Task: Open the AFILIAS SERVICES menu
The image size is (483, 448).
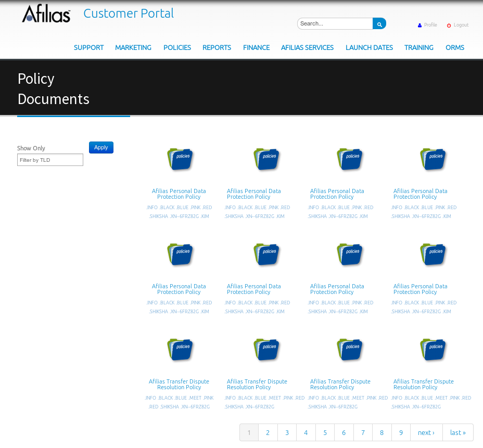Action: click(x=307, y=48)
